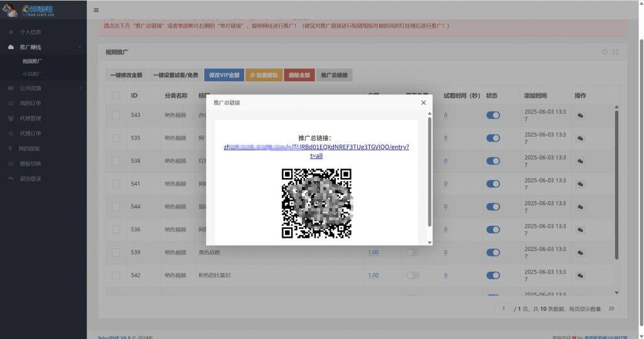Click the link action icon for row 541
This screenshot has width=644, height=339.
coord(580,184)
